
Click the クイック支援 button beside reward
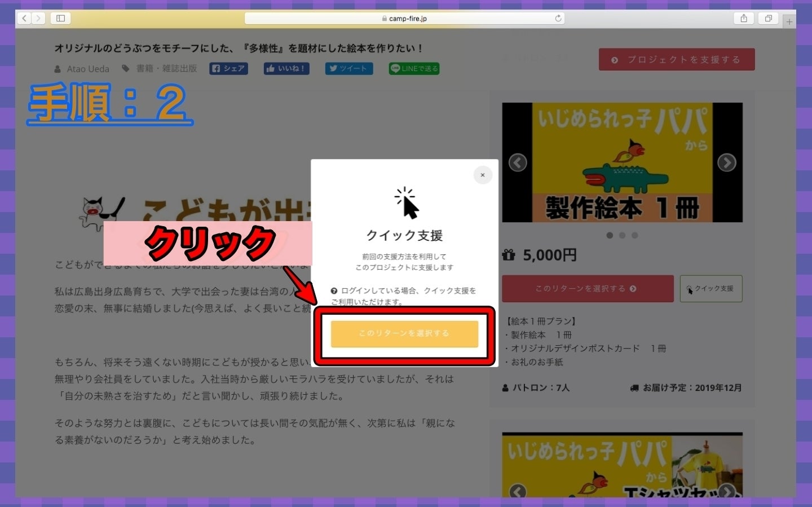[x=710, y=289]
